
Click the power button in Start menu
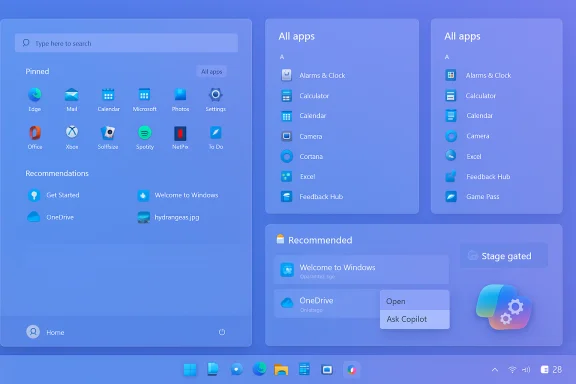(x=222, y=332)
